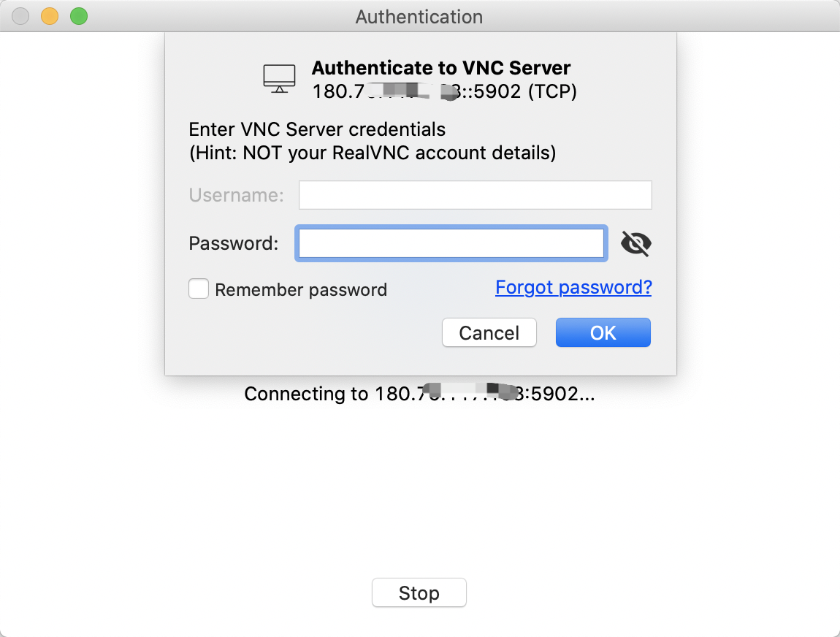Focus the Password input field

pyautogui.click(x=451, y=244)
